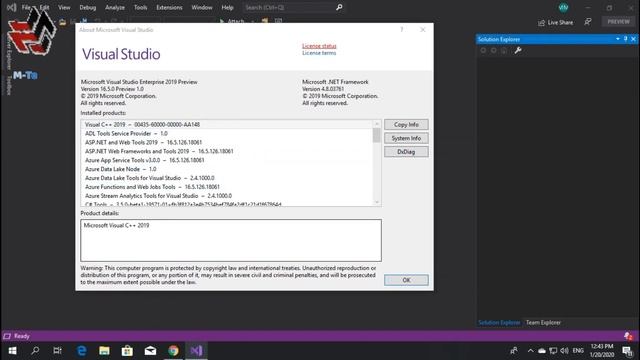This screenshot has width=640, height=360.
Task: Click the Attach debug button in toolbar
Action: [232, 21]
